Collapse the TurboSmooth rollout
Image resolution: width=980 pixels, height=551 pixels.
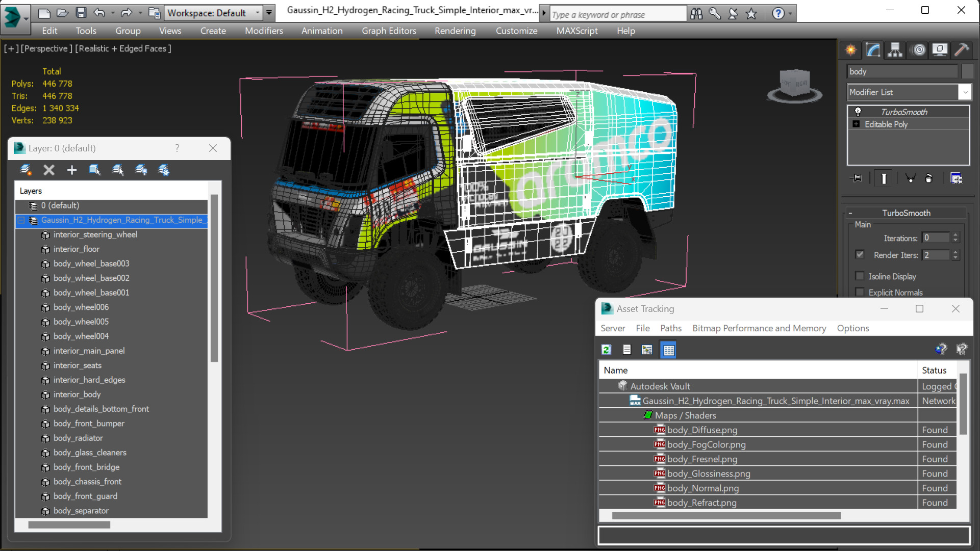[850, 213]
